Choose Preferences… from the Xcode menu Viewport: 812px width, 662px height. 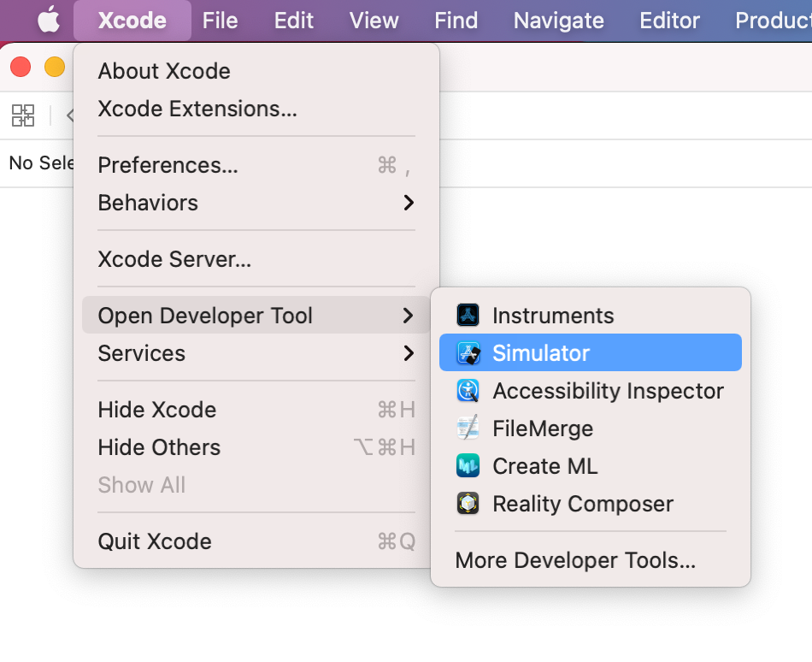(x=168, y=165)
